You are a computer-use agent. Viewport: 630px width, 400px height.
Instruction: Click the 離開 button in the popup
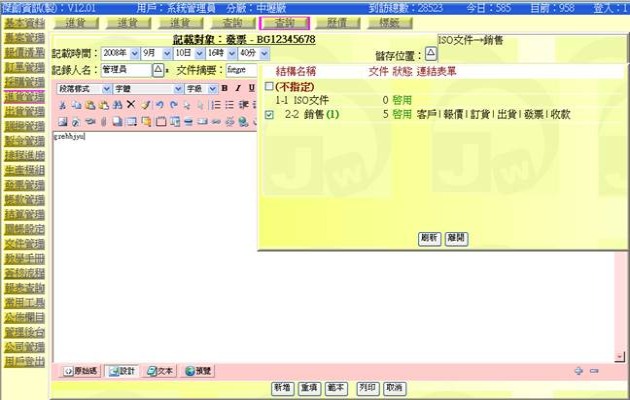tap(456, 238)
